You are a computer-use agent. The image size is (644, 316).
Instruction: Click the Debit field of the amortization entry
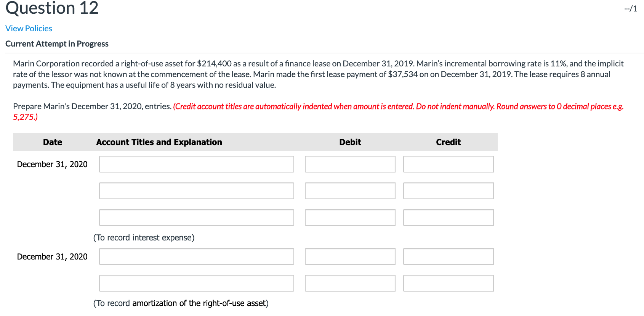click(x=349, y=256)
